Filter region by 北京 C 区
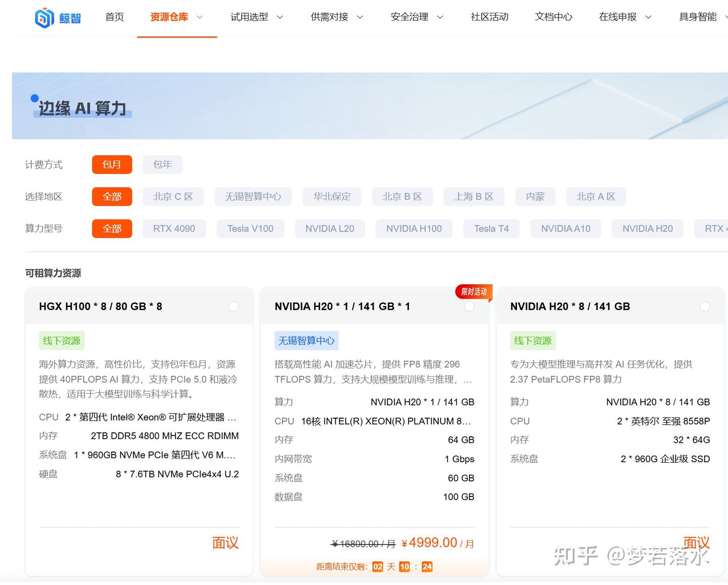This screenshot has width=728, height=585. tap(173, 197)
